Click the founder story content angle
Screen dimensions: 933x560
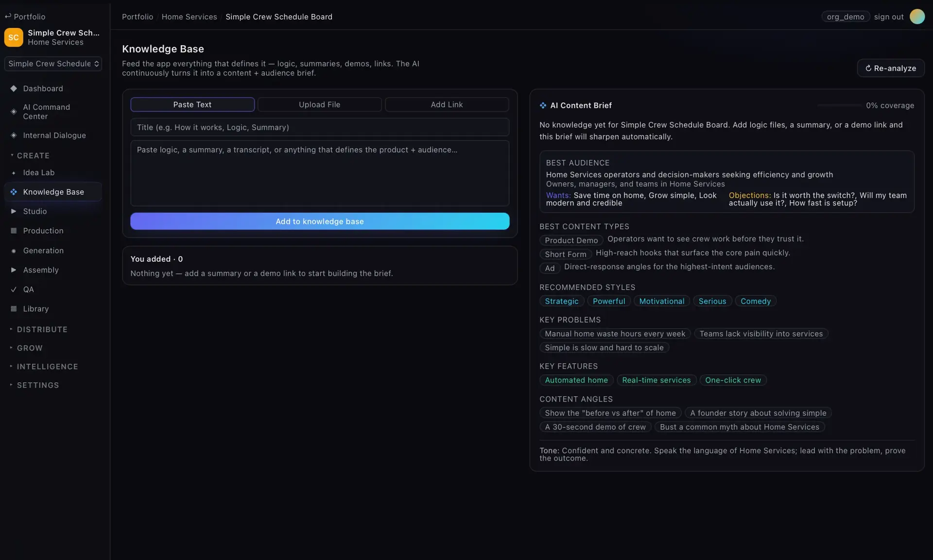(758, 413)
